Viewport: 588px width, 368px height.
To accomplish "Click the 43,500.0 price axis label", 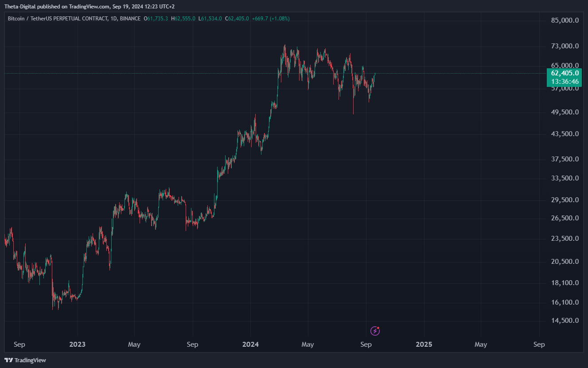I will 565,134.
